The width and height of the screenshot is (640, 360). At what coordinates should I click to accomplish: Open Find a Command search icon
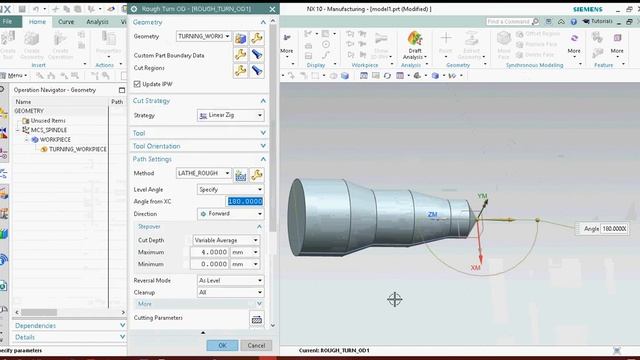click(535, 21)
